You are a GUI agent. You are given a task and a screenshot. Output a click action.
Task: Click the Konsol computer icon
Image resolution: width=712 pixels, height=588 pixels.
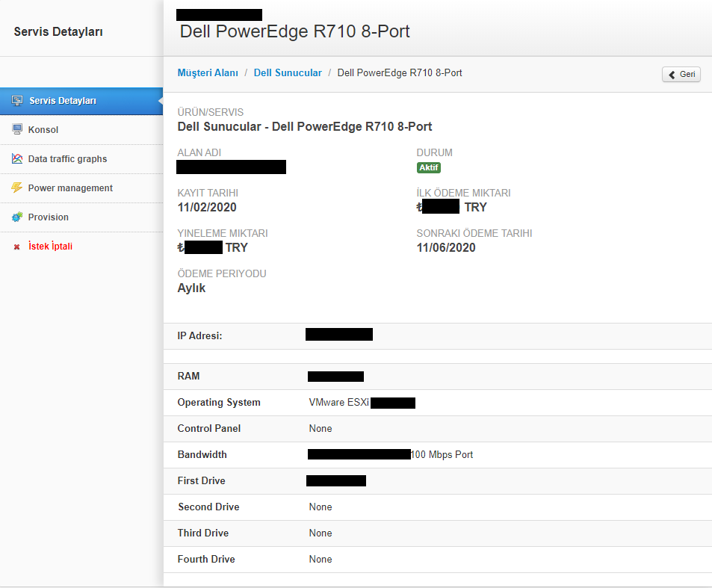coord(17,129)
